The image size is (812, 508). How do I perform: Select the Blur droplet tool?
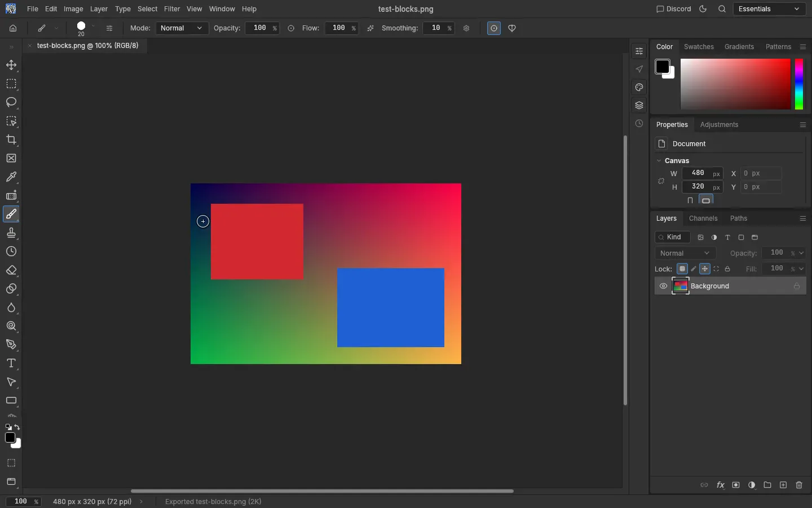[11, 307]
